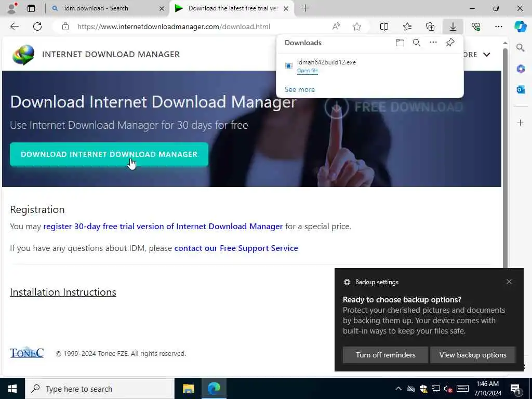Launch Copilot from the sidebar
This screenshot has height=399, width=532.
coord(521,26)
